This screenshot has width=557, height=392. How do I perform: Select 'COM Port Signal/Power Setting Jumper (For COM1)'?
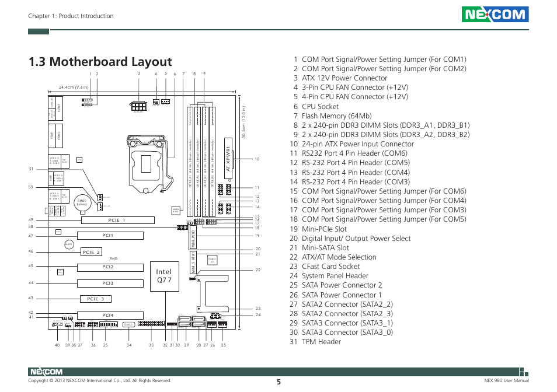[x=384, y=60]
